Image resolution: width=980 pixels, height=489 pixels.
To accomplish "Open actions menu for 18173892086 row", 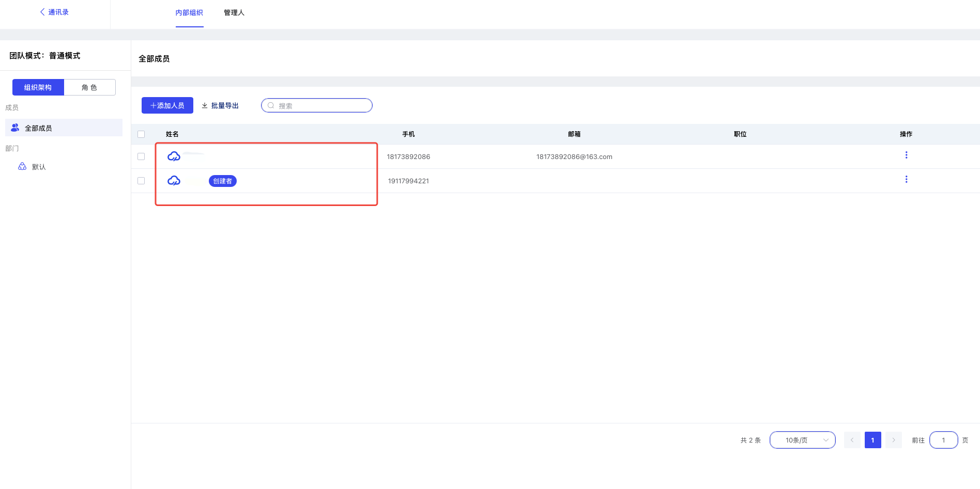I will point(906,155).
